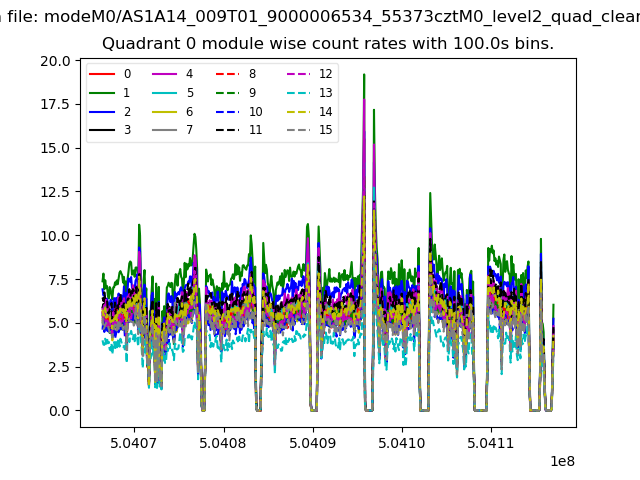Select the yellow legend entry labeled 6
Viewport: 640px width, 480px height.
coord(164,111)
